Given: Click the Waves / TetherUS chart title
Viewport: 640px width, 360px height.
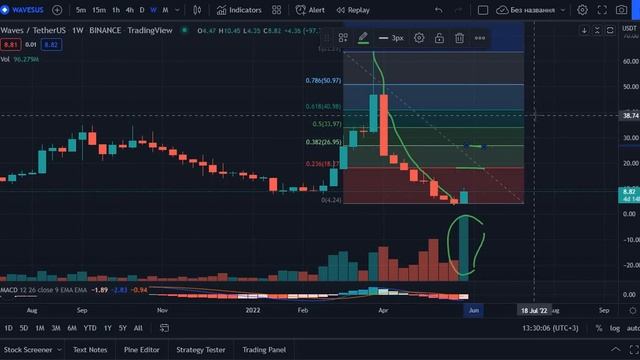Looking at the screenshot, I should point(33,30).
